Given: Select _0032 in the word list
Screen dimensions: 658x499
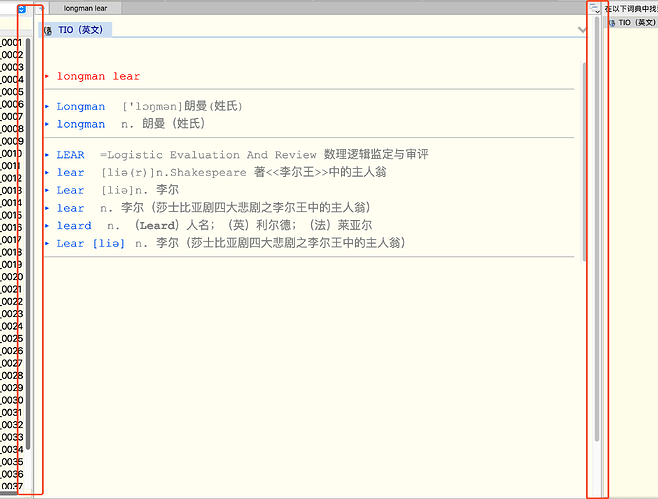Looking at the screenshot, I should pos(11,425).
